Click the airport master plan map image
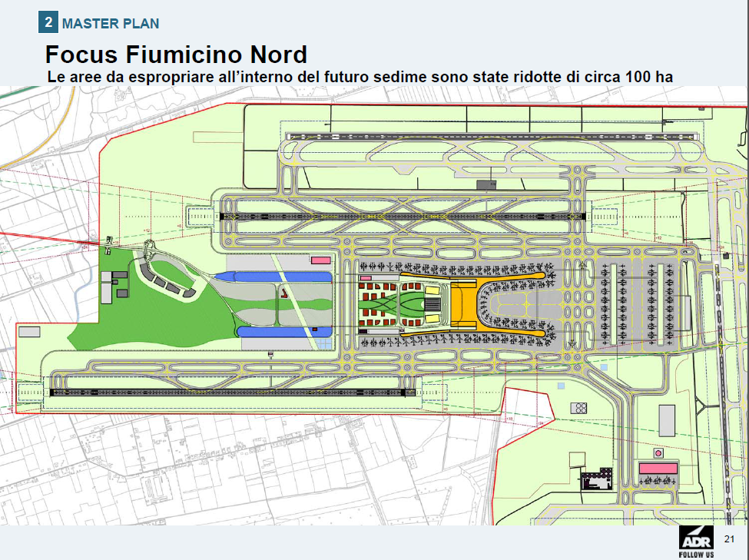The height and width of the screenshot is (560, 749). [x=375, y=306]
